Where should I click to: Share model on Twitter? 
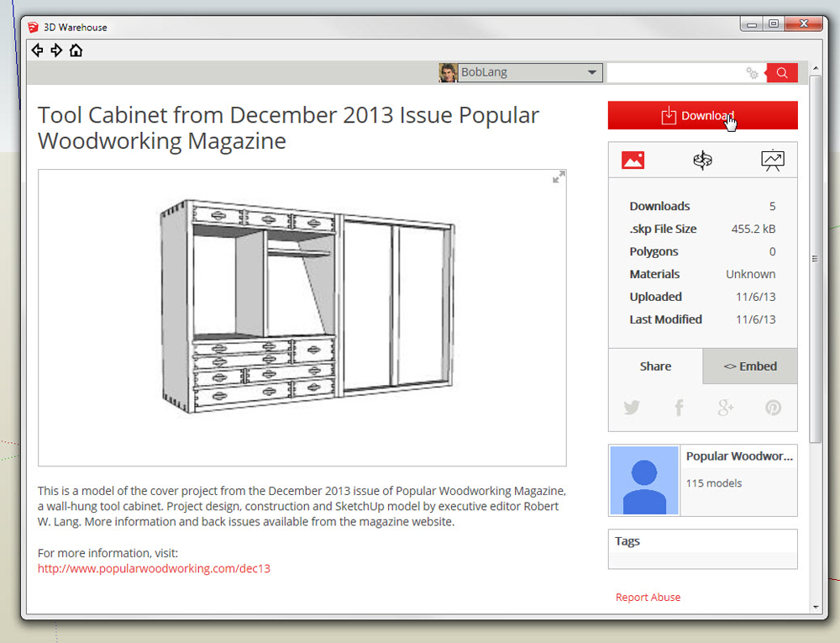[632, 408]
